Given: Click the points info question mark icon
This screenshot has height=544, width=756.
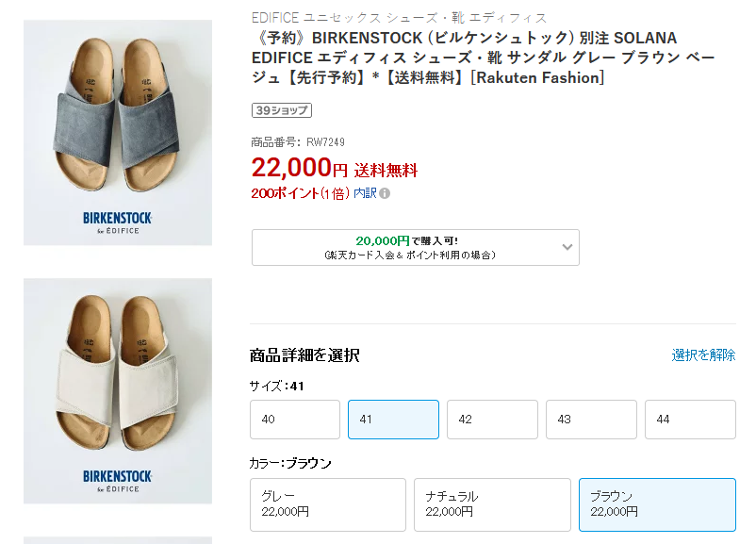Looking at the screenshot, I should coord(385,193).
